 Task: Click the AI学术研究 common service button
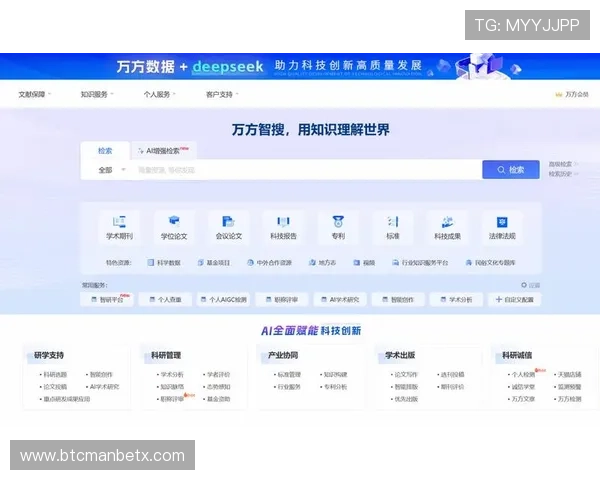(340, 299)
